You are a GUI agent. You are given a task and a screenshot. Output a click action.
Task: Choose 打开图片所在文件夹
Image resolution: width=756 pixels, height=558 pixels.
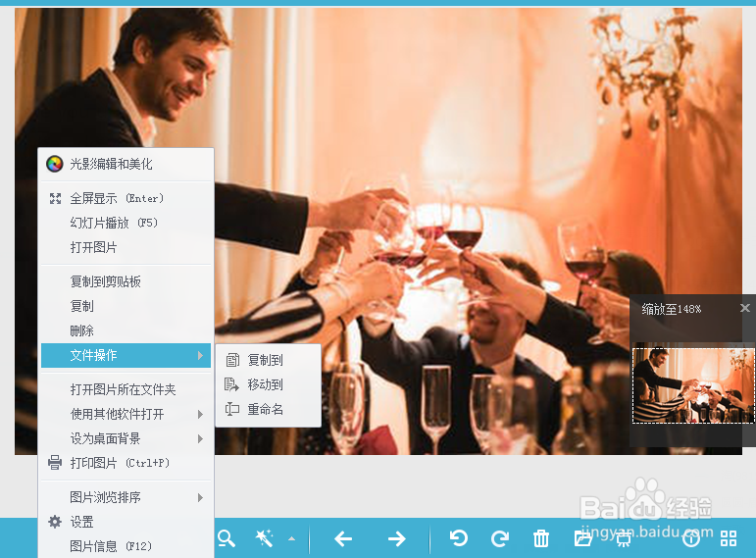[126, 389]
